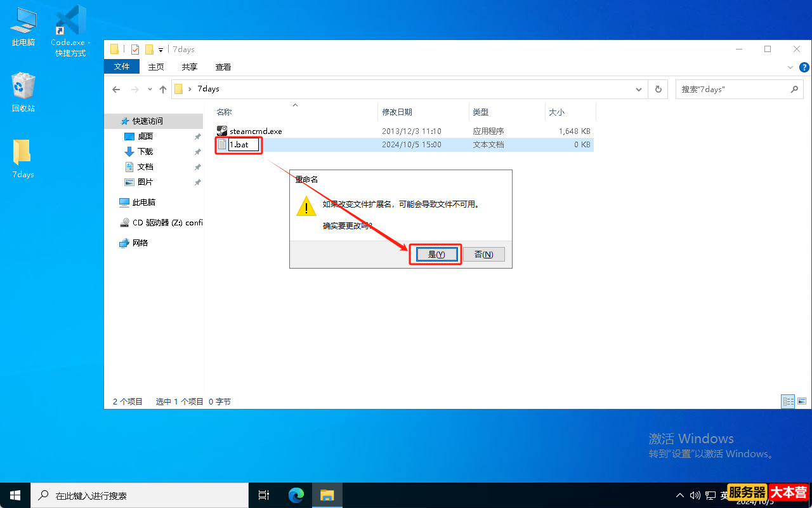The height and width of the screenshot is (508, 812).
Task: Launch Microsoft Edge from taskbar
Action: [x=296, y=495]
